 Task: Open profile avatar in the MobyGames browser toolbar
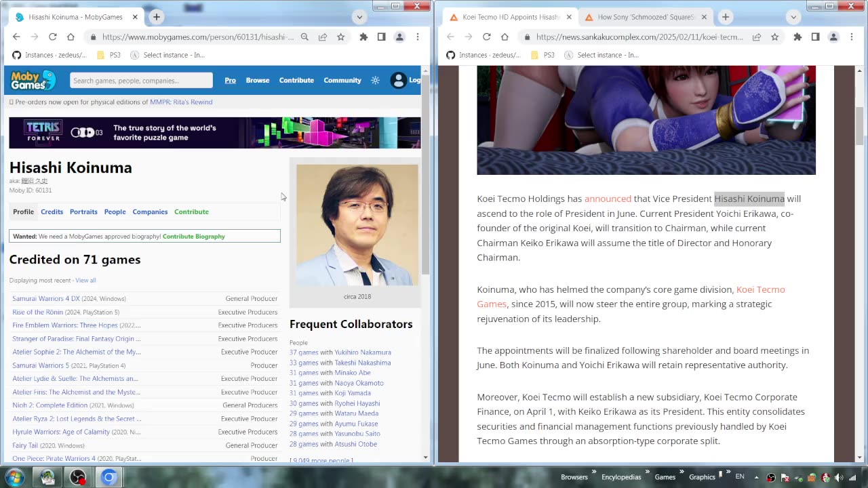[x=399, y=37]
